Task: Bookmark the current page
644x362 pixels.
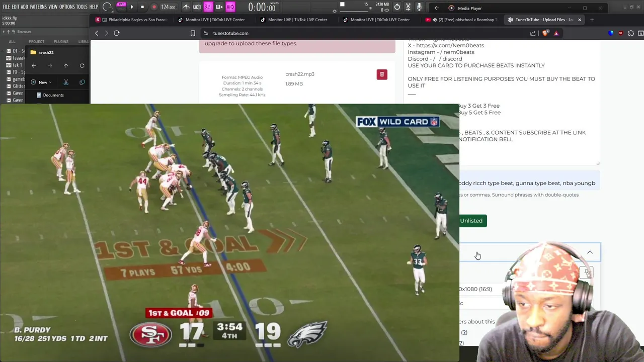Action: (193, 33)
